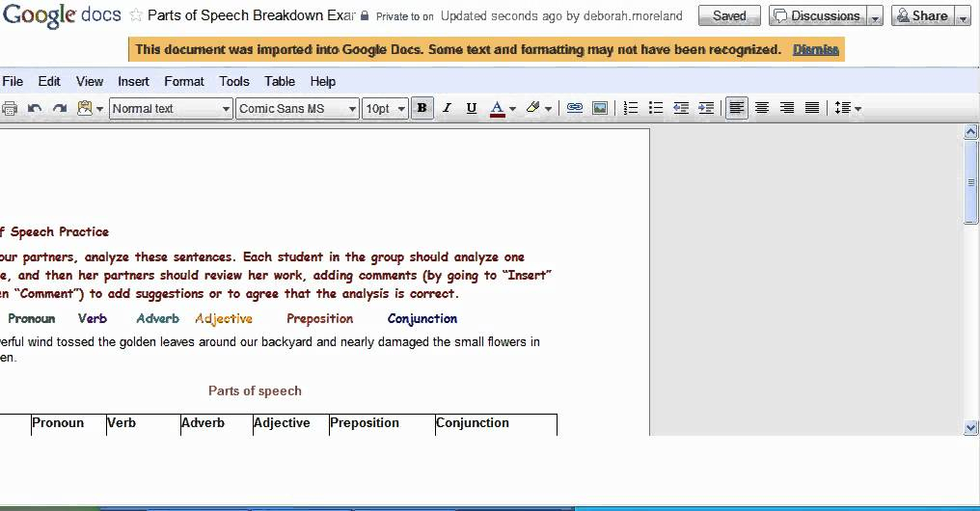This screenshot has width=980, height=511.
Task: Open the Edit menu
Action: point(49,81)
